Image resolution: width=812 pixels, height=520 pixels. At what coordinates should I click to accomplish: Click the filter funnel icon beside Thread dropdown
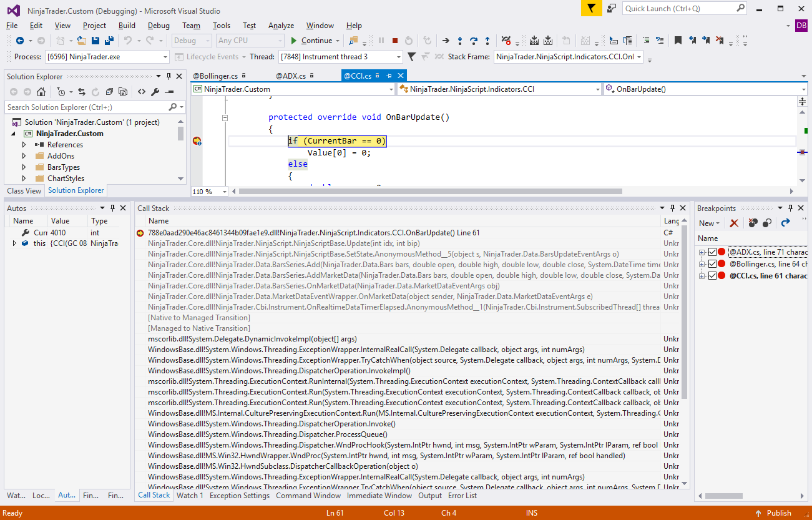click(411, 57)
